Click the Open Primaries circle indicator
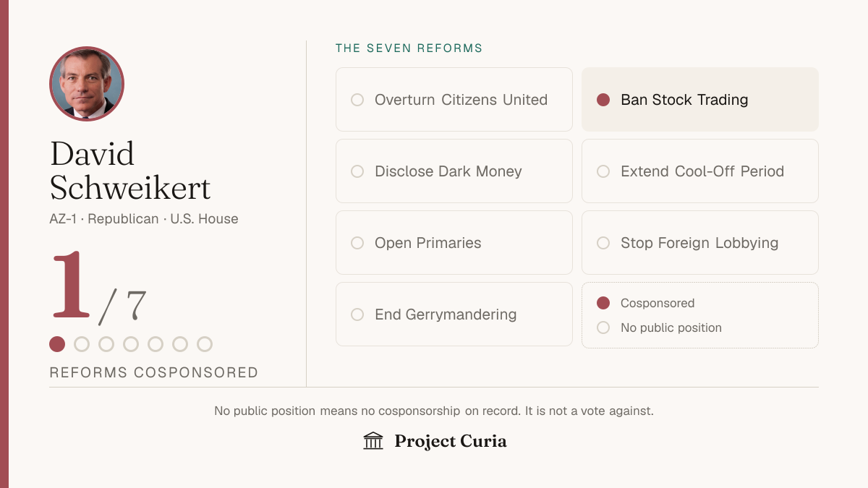 click(357, 243)
